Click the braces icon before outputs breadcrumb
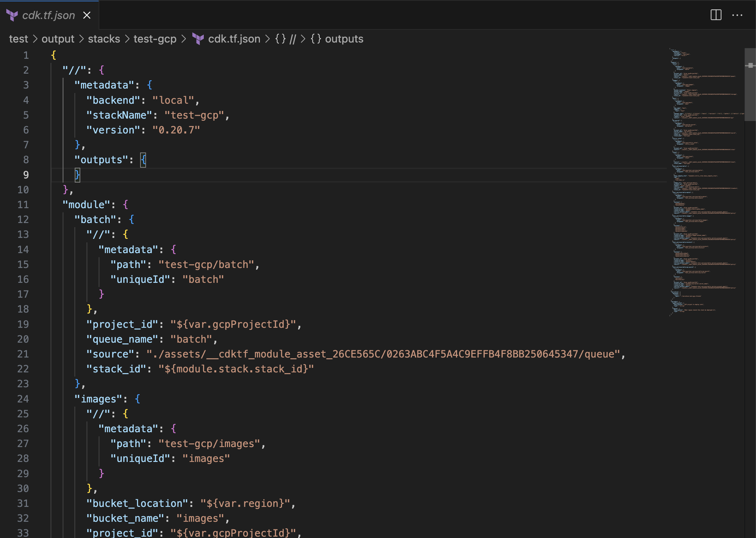The height and width of the screenshot is (538, 756). tap(316, 39)
